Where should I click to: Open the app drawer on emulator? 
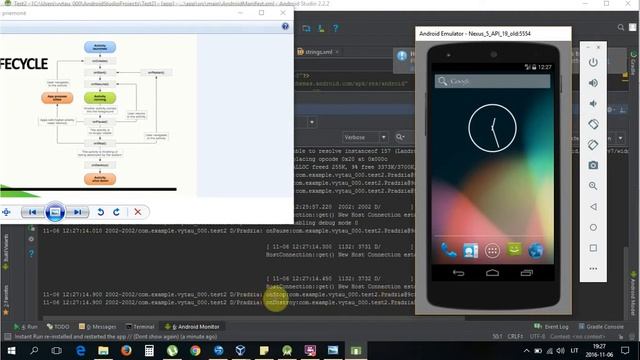point(492,251)
